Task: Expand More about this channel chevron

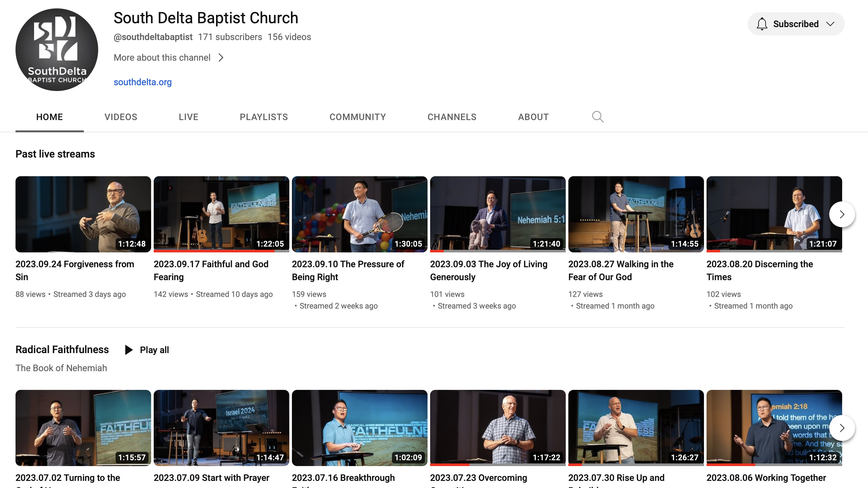Action: tap(221, 57)
